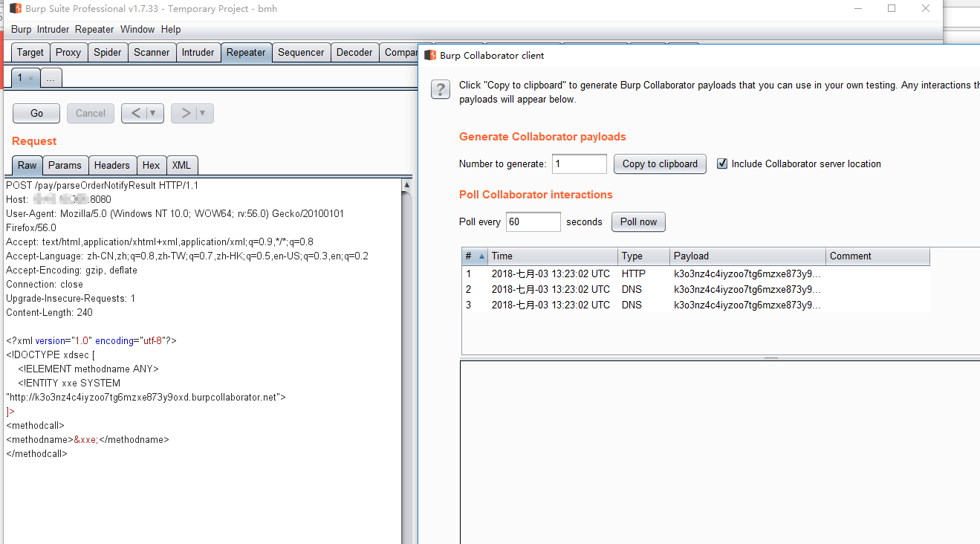This screenshot has height=544, width=980.
Task: Select interaction row 2 of type DNS
Action: [x=696, y=289]
